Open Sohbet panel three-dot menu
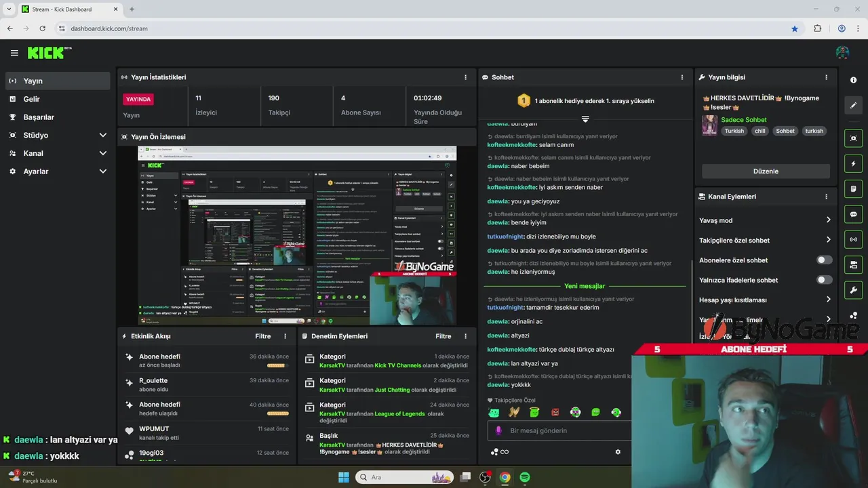The height and width of the screenshot is (488, 868). point(682,77)
